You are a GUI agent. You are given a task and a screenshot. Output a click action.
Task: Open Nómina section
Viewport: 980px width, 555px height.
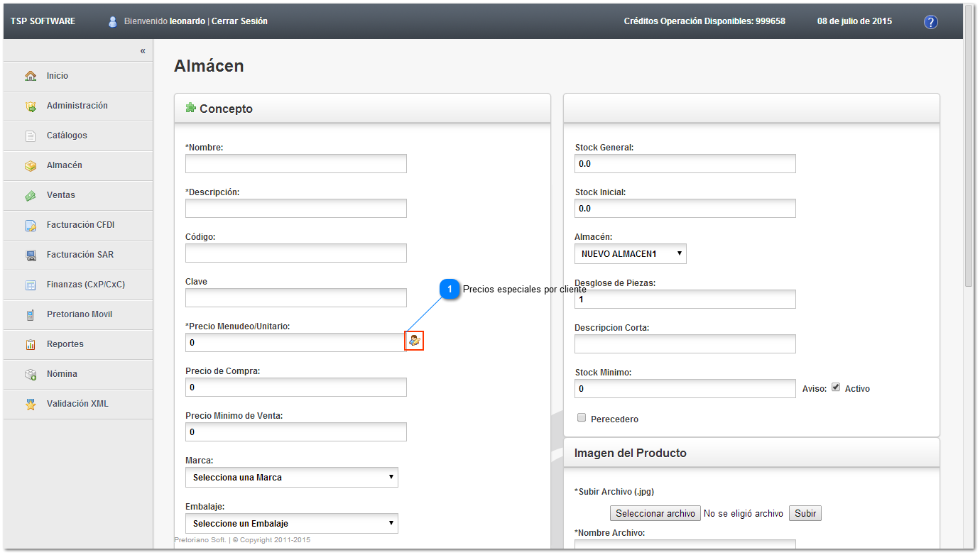coord(78,374)
